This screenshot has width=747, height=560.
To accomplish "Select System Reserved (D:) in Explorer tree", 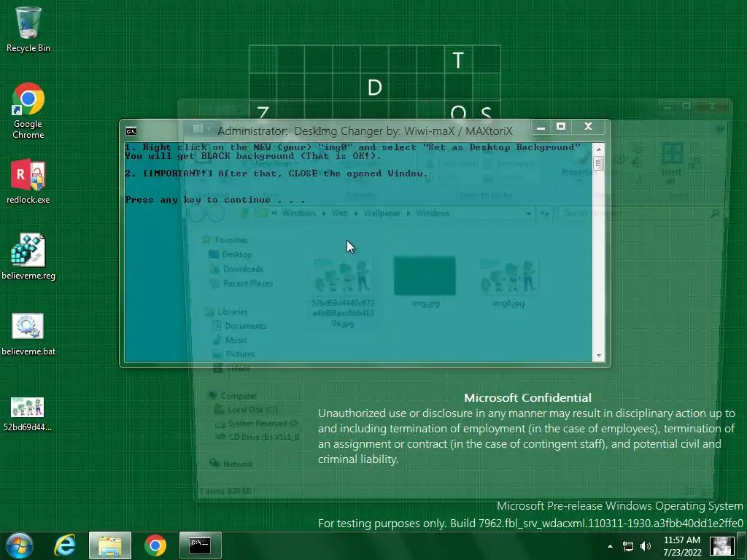I will (x=257, y=424).
